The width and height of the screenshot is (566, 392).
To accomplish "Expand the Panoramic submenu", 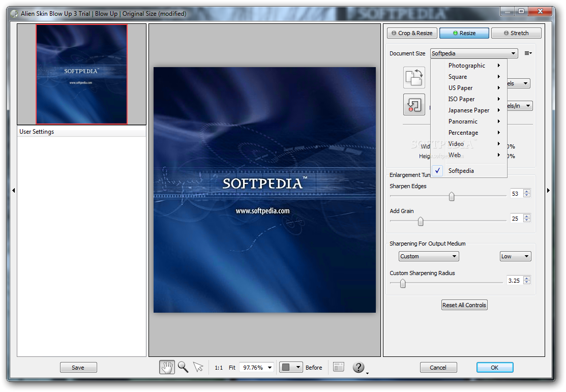I will point(469,122).
